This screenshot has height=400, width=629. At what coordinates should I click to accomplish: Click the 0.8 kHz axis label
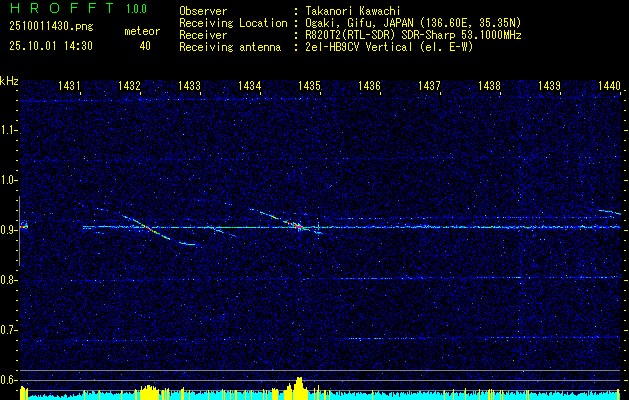pos(8,280)
